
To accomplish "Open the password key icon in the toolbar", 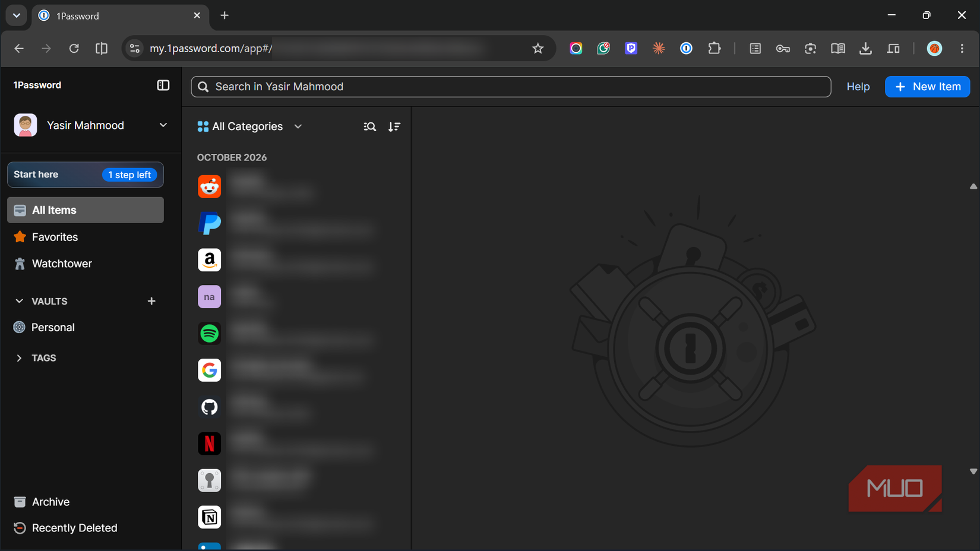I will 783,49.
